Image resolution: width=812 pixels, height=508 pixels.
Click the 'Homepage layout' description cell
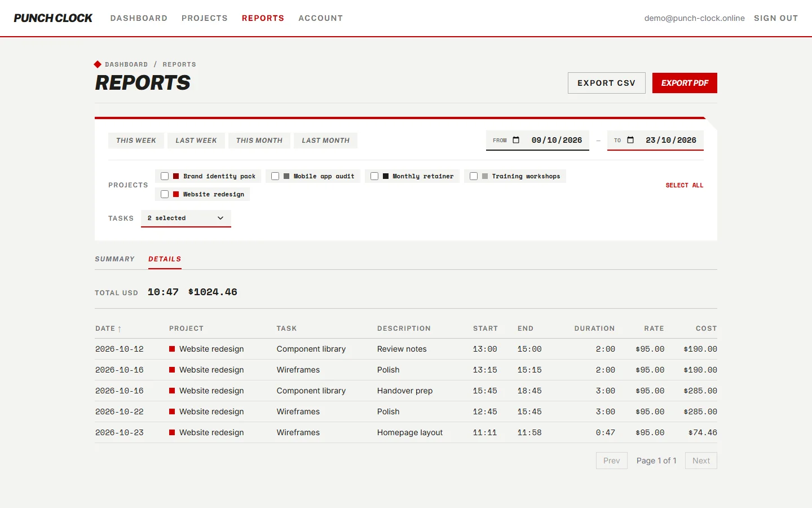click(x=410, y=432)
